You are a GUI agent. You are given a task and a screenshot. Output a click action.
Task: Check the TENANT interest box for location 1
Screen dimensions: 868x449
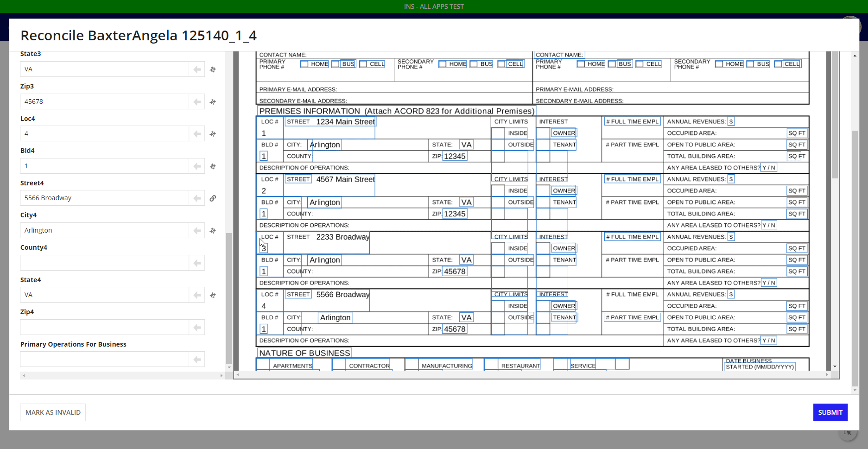(x=543, y=145)
